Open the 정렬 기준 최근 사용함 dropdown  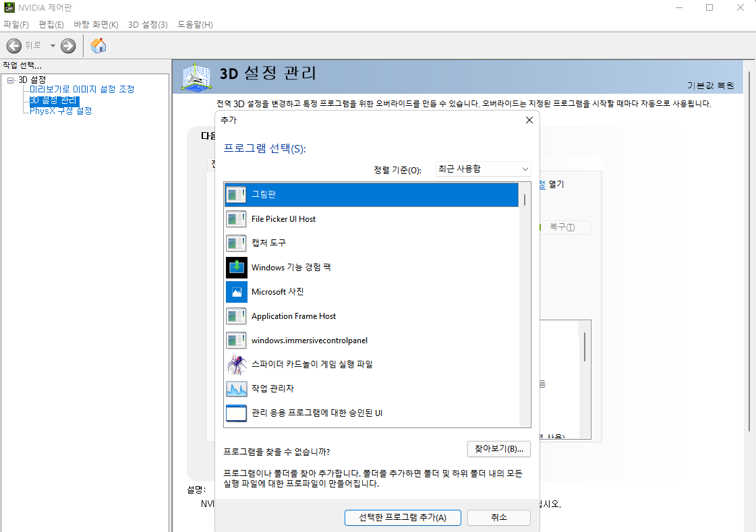tap(483, 169)
